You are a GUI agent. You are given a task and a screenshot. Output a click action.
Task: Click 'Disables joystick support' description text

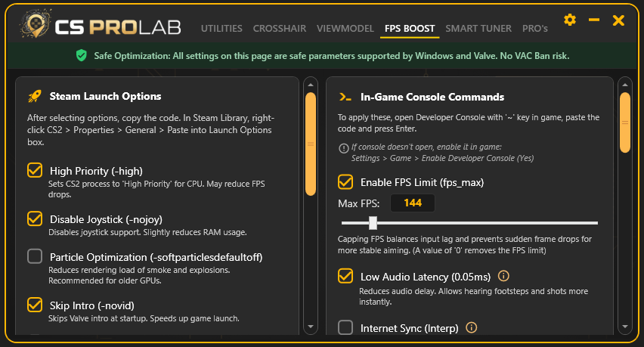[x=147, y=232]
